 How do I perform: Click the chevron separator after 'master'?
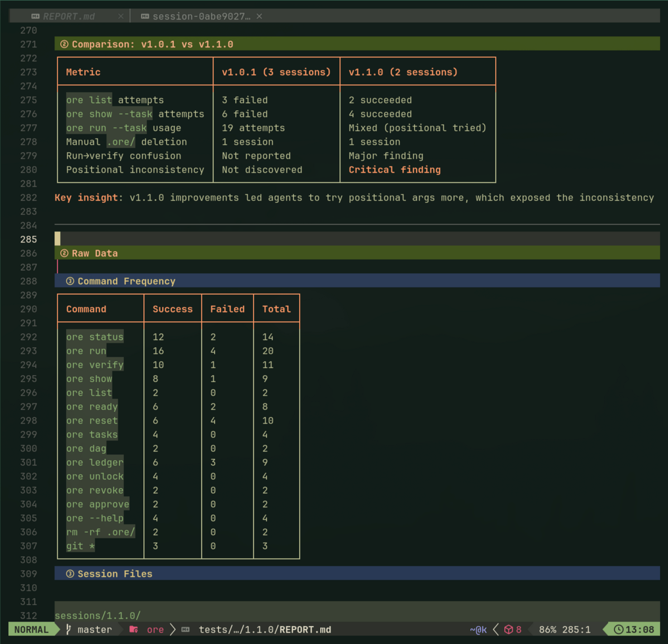[120, 630]
